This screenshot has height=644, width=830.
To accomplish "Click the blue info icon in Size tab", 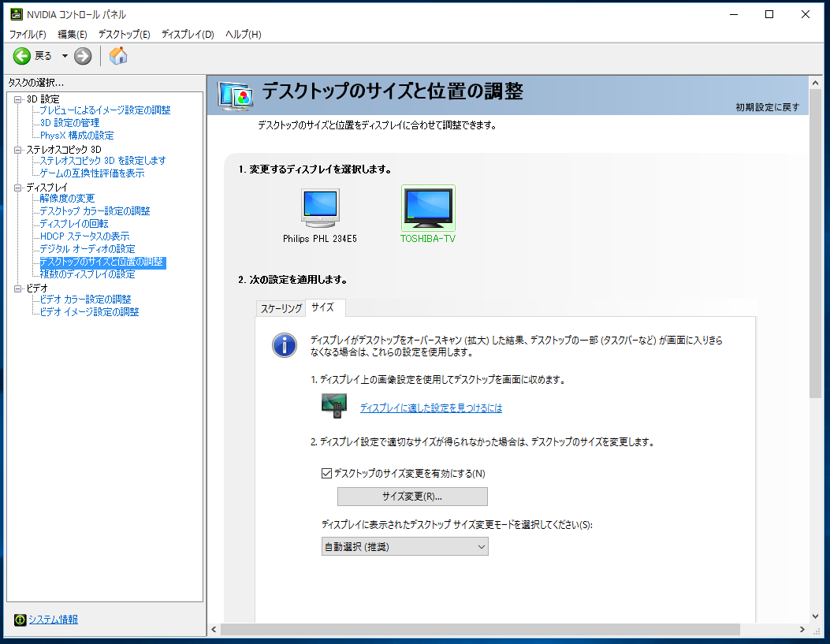I will click(284, 344).
